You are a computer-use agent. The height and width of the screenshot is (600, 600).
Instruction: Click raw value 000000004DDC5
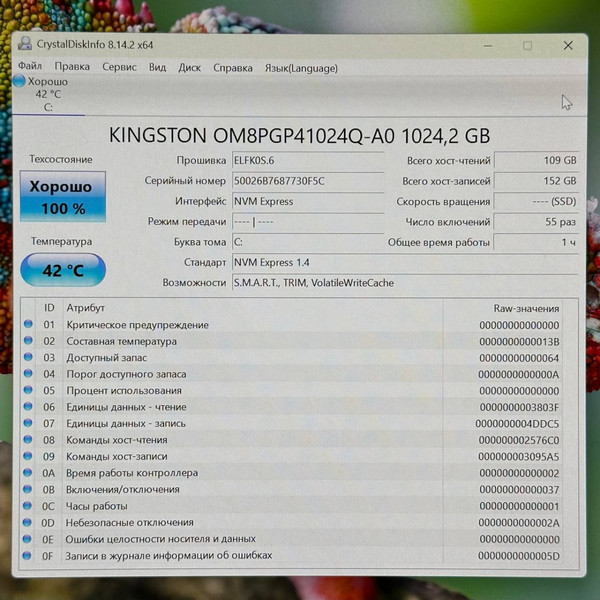point(517,424)
